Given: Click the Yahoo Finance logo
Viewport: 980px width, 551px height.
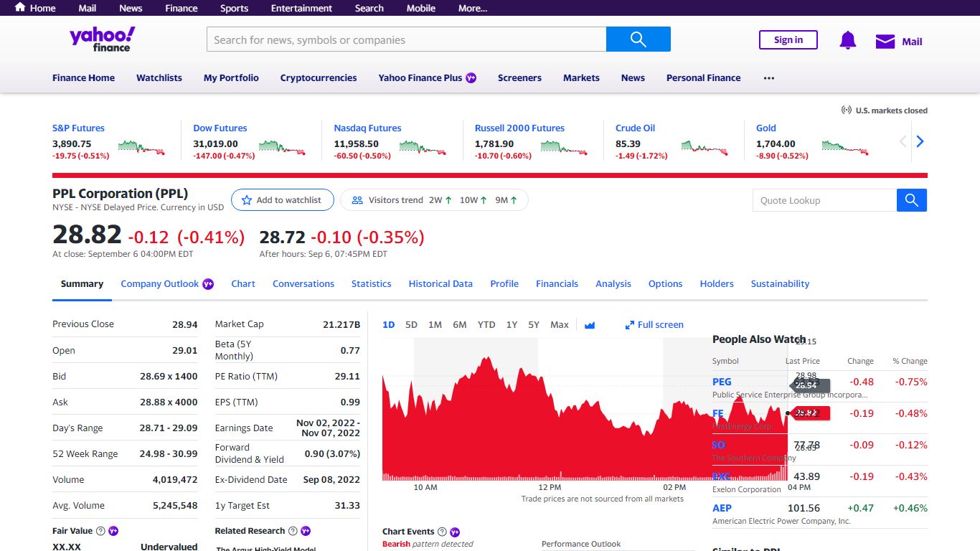Looking at the screenshot, I should [x=103, y=39].
